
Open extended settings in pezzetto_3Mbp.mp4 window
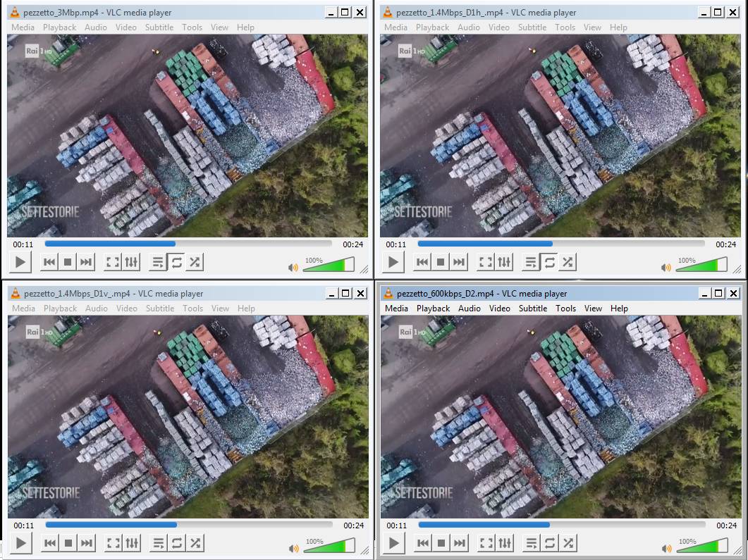click(x=131, y=262)
